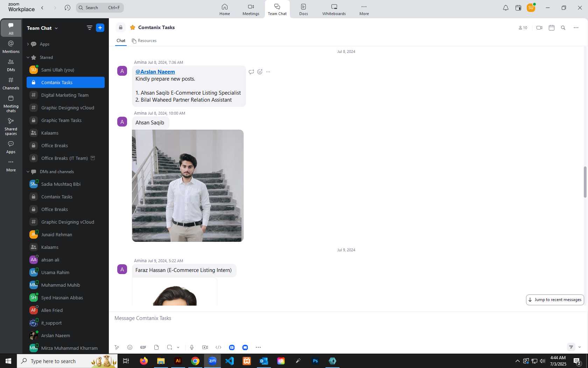This screenshot has width=588, height=368.
Task: Toggle the star on Comtanix Tasks
Action: coord(133,27)
